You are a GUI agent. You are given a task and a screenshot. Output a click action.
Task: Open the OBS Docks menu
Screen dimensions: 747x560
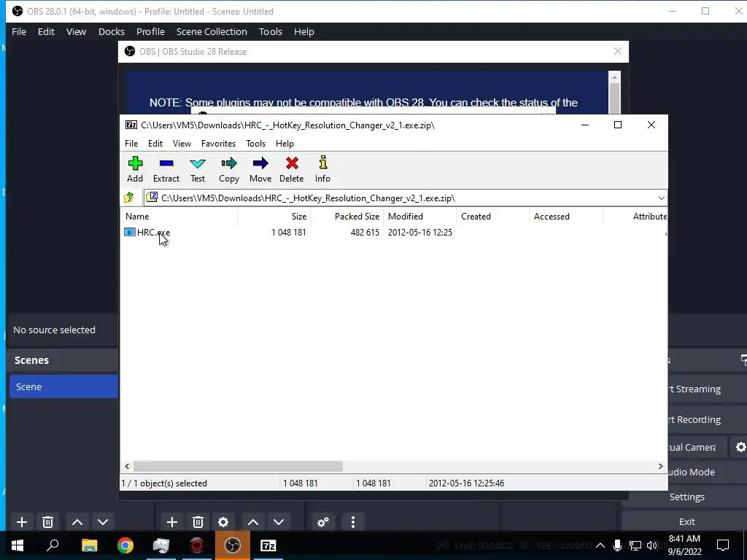112,31
